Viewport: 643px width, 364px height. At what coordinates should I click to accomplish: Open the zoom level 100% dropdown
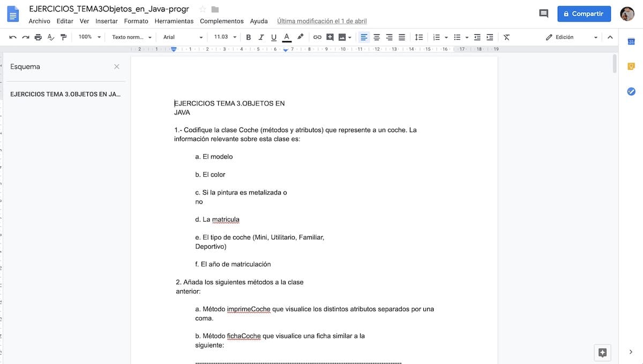tap(89, 37)
